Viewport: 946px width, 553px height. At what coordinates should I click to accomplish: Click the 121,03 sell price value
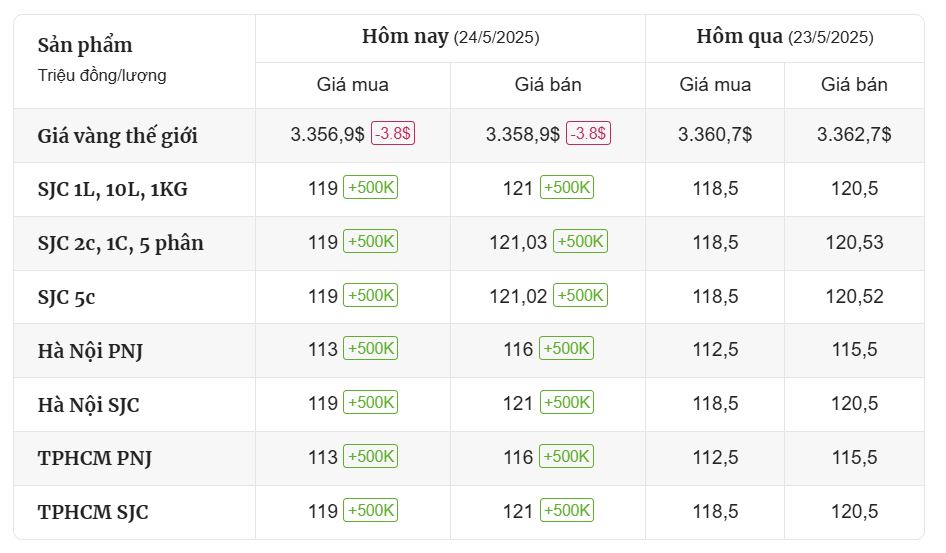click(518, 242)
